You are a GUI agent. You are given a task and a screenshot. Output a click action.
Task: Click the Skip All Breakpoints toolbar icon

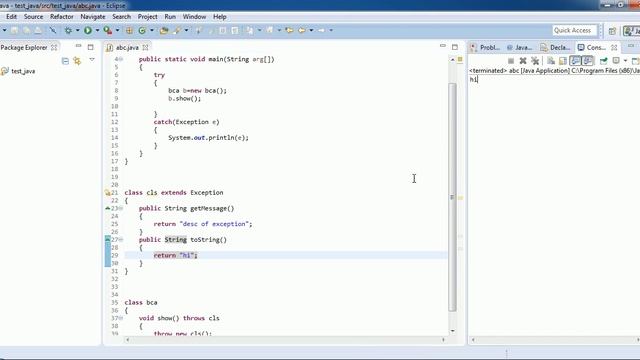(x=53, y=30)
